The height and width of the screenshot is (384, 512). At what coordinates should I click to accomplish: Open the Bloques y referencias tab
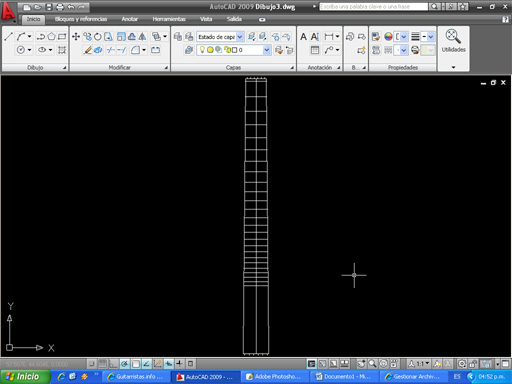click(x=81, y=19)
